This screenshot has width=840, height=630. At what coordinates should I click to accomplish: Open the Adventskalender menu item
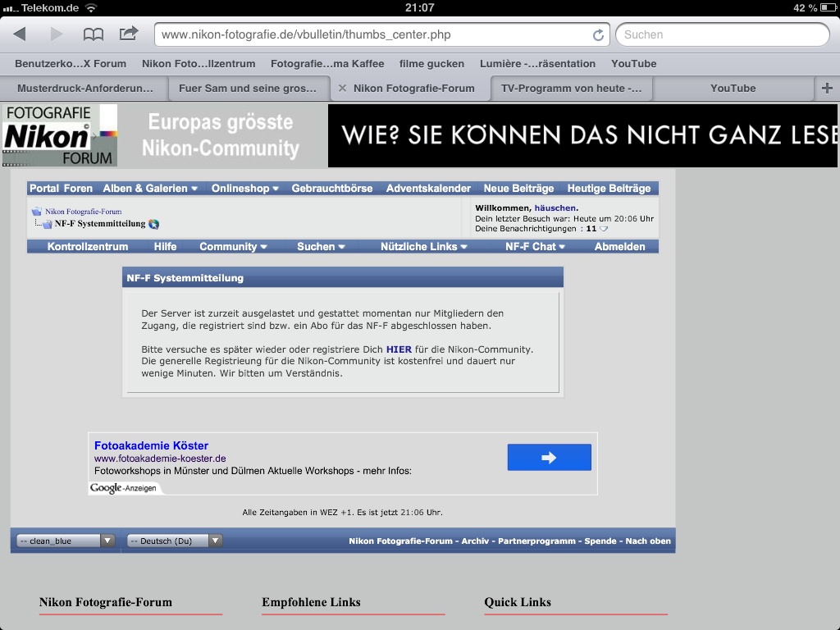pos(428,188)
